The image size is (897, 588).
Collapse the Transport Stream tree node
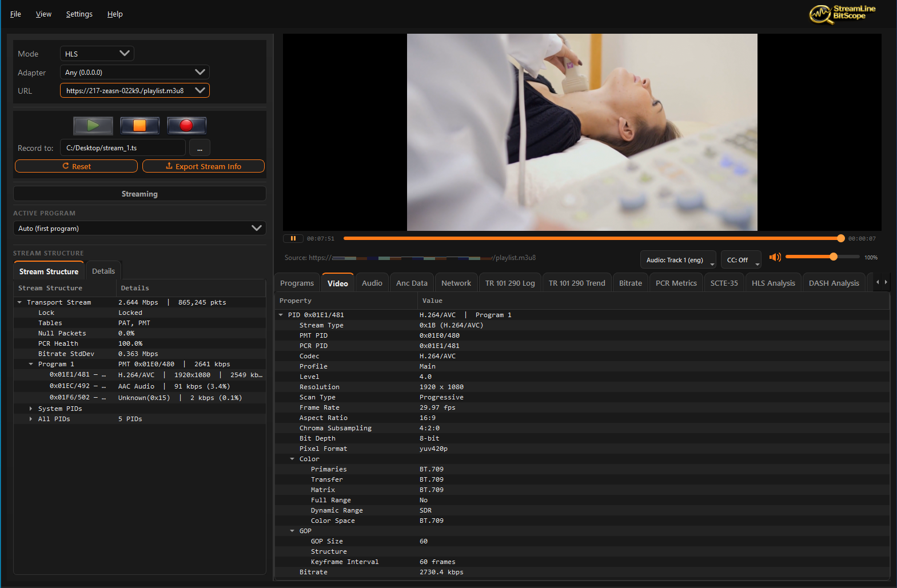tap(19, 302)
